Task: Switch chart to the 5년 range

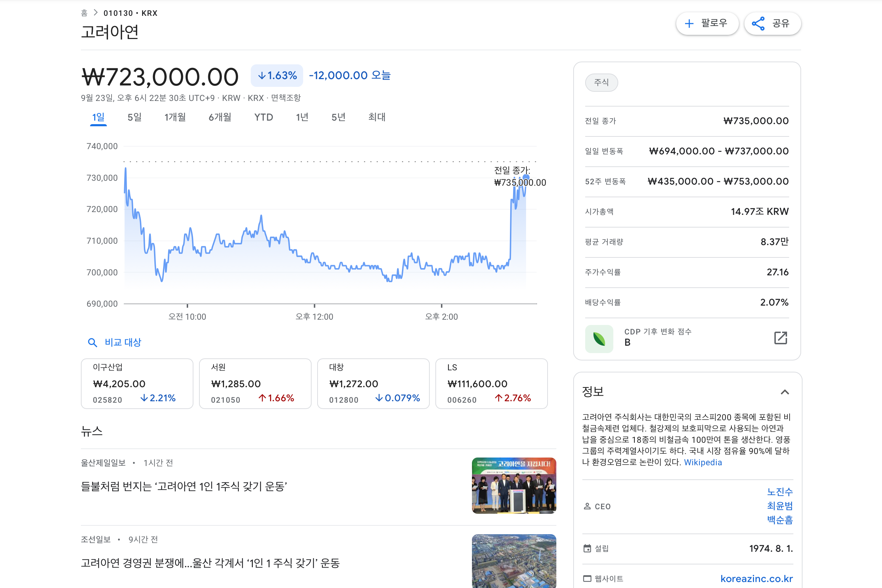Action: 339,117
